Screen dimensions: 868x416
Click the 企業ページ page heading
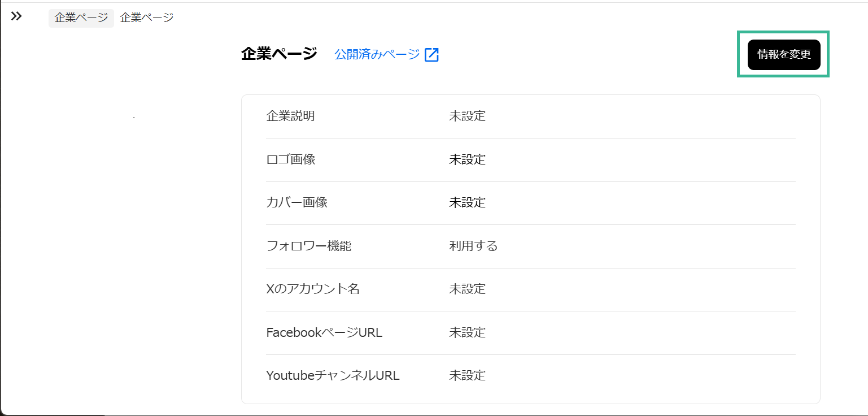277,54
